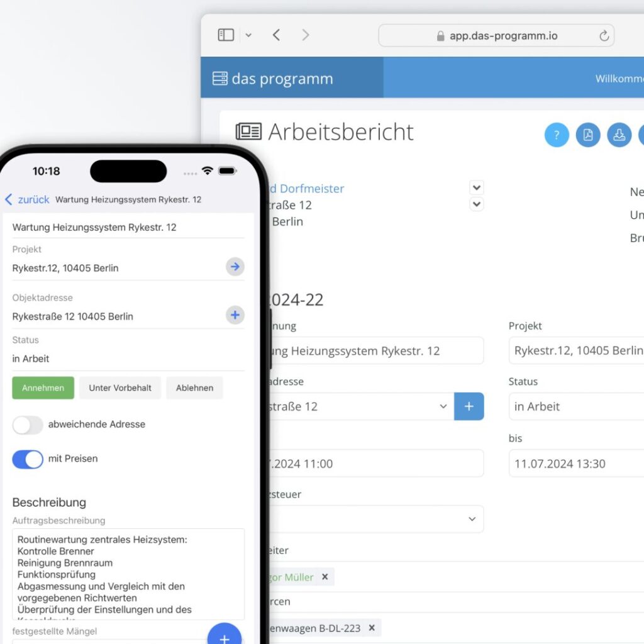Expand the customer dropdown next to Dorfmeister
The image size is (644, 644).
tap(477, 187)
